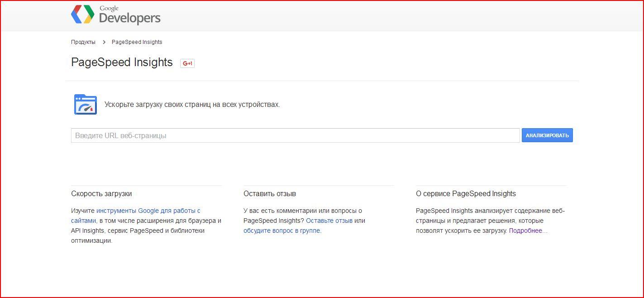Click the Скорость загрузки heading
This screenshot has width=644, height=298.
(x=101, y=193)
